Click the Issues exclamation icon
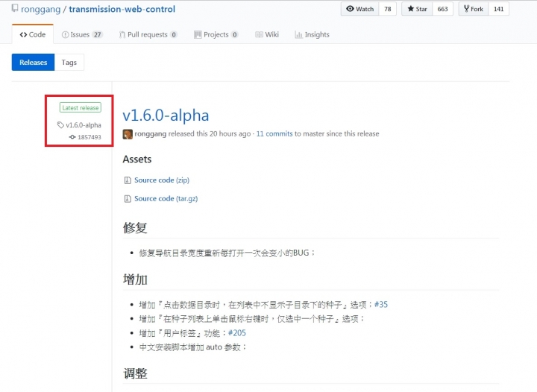 pyautogui.click(x=65, y=34)
